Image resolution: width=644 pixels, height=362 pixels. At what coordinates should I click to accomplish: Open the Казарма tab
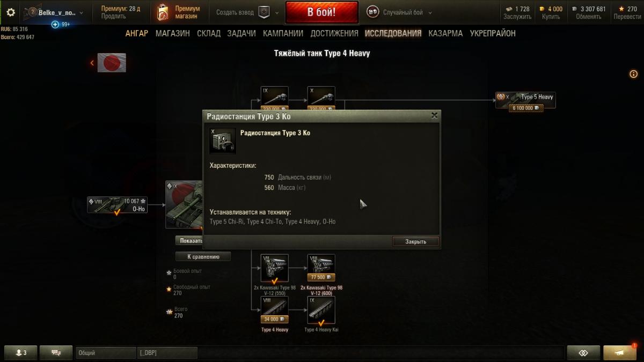pyautogui.click(x=445, y=33)
